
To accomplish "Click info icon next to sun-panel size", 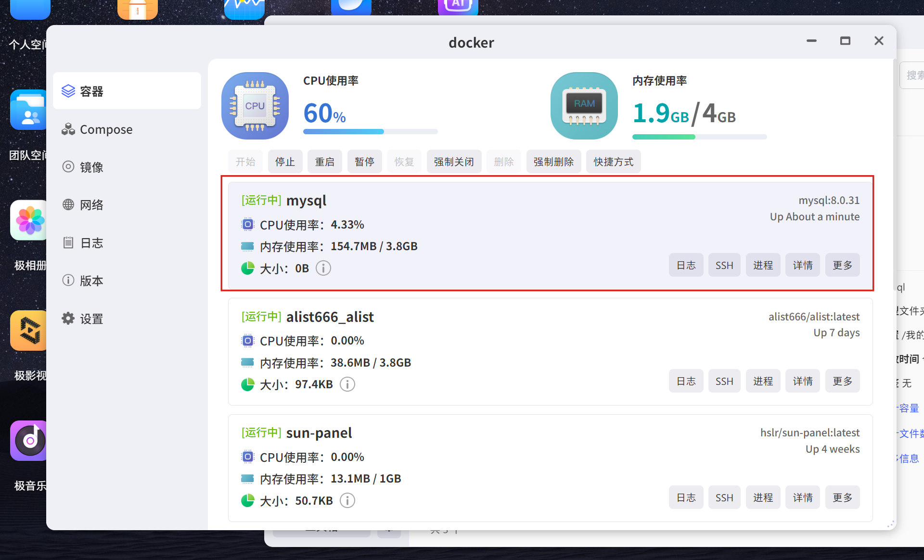I will tap(347, 500).
